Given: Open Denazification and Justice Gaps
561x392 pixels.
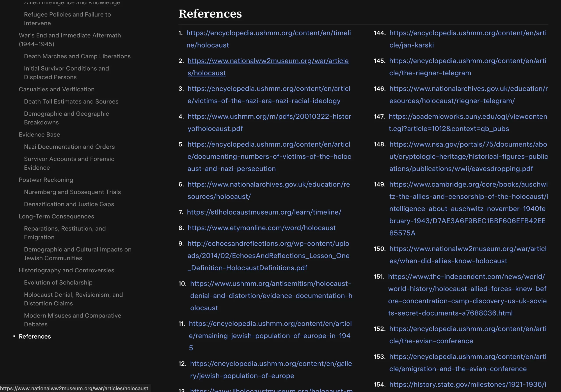Looking at the screenshot, I should coord(69,204).
